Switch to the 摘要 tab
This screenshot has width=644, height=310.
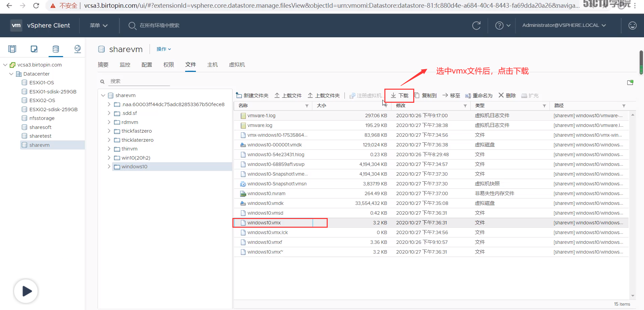[x=103, y=65]
